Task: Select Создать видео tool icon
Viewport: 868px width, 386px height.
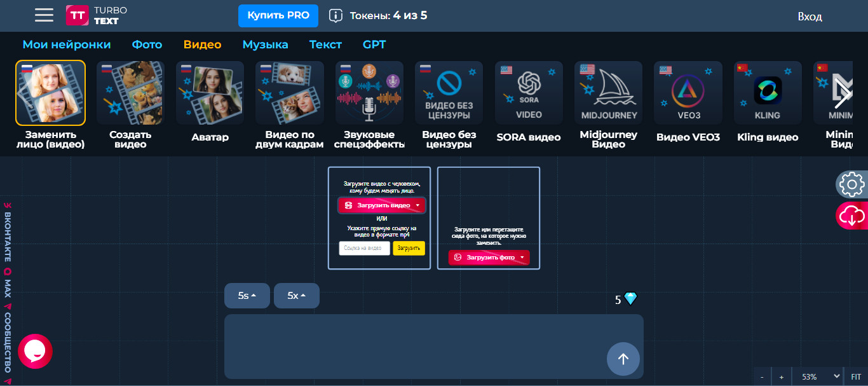Action: click(130, 93)
